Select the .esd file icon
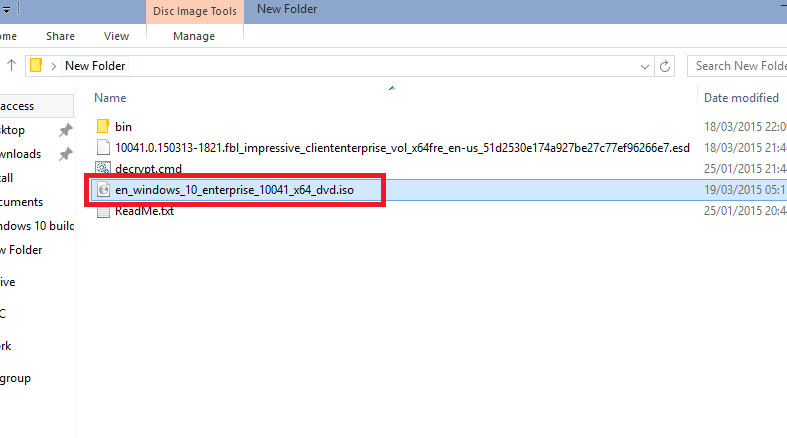The image size is (787, 438). pos(103,148)
